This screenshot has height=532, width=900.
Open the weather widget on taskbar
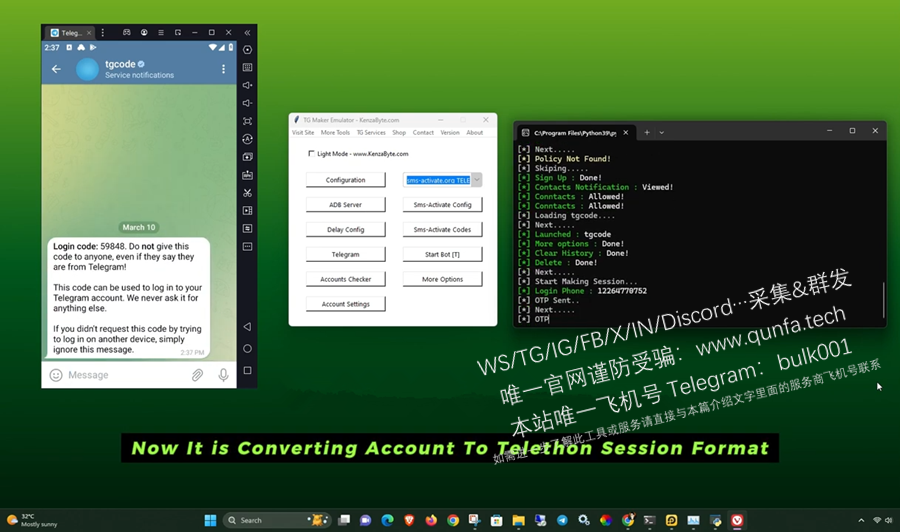pos(33,520)
